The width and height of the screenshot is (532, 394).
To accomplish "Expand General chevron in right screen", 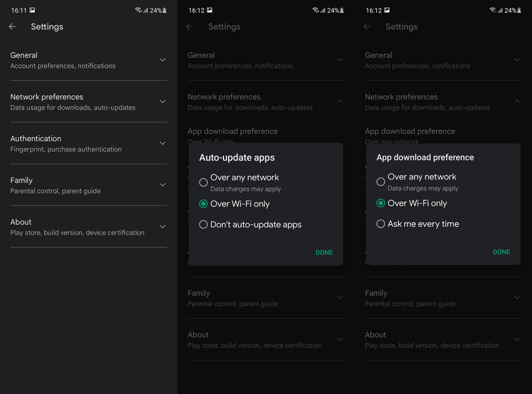I will pyautogui.click(x=517, y=60).
